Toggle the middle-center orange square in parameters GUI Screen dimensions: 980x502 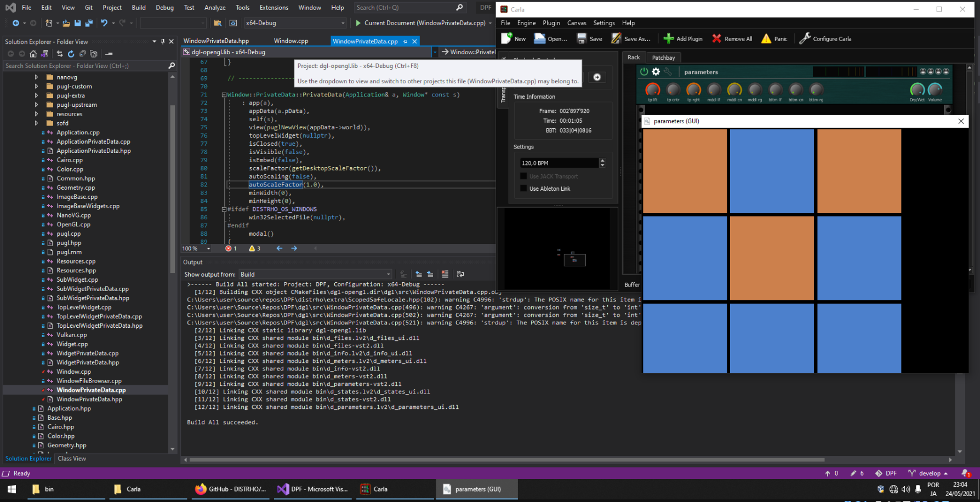(x=772, y=258)
